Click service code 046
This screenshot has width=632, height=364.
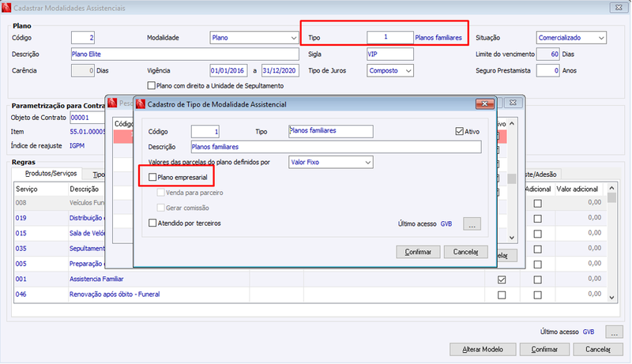coord(21,295)
